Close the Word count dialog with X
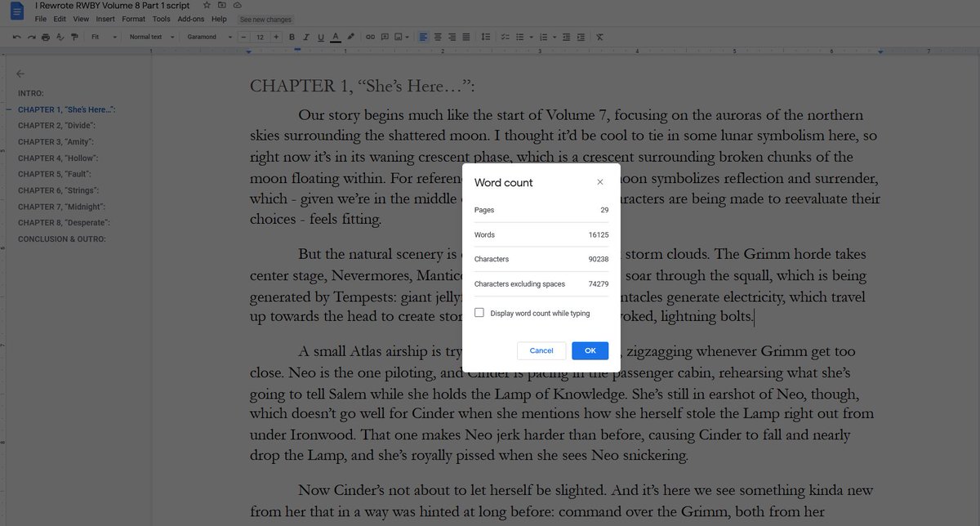Image resolution: width=980 pixels, height=526 pixels. tap(600, 182)
